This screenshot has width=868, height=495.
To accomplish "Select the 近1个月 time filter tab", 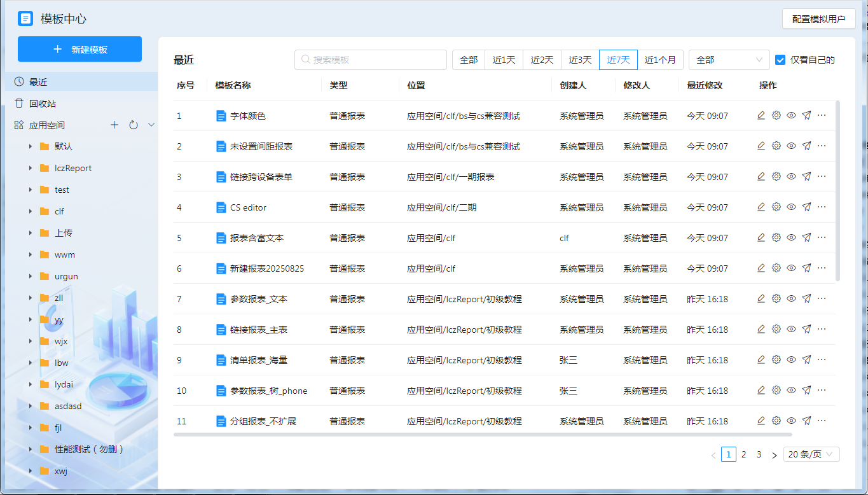I will click(660, 60).
